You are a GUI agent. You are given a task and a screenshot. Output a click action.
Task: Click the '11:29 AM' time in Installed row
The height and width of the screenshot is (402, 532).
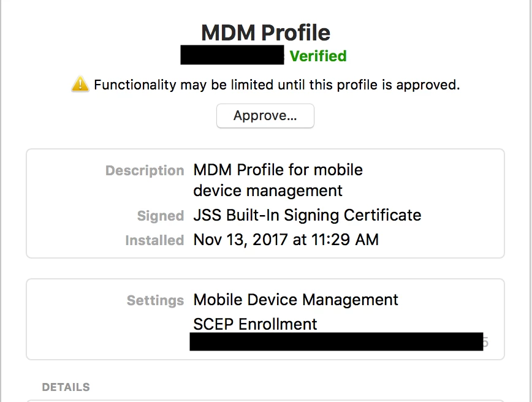[x=344, y=240]
